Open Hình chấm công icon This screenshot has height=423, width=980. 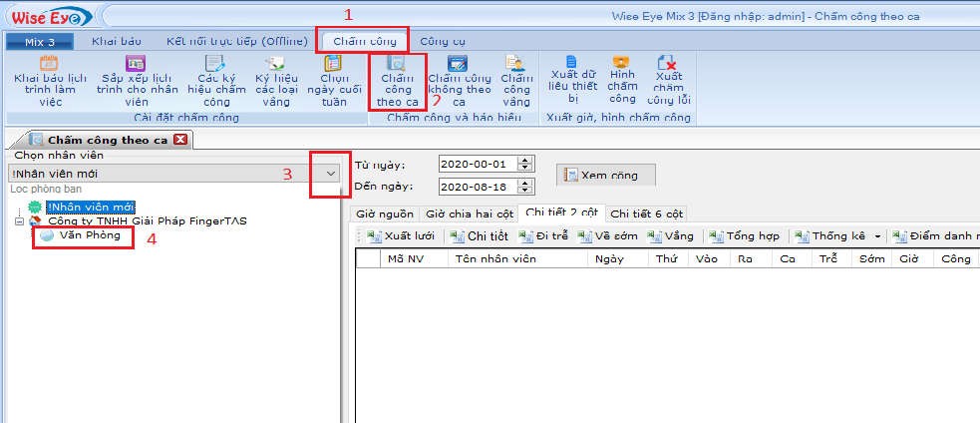pyautogui.click(x=622, y=80)
